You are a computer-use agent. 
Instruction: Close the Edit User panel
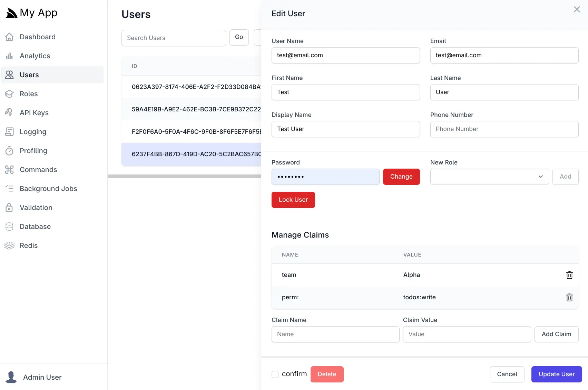577,10
